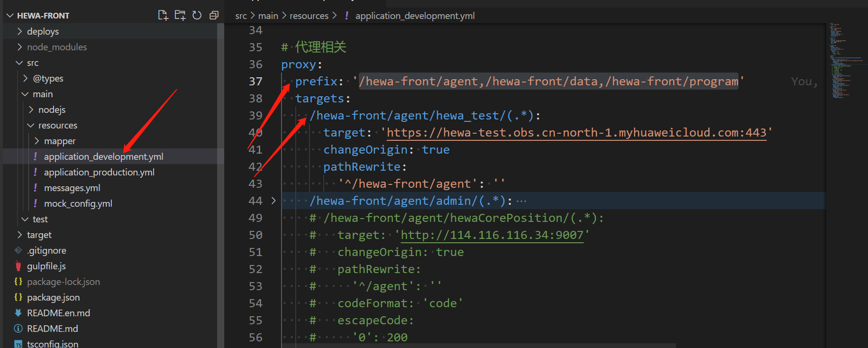Open application_production.yml file
This screenshot has height=348, width=868.
tap(99, 172)
